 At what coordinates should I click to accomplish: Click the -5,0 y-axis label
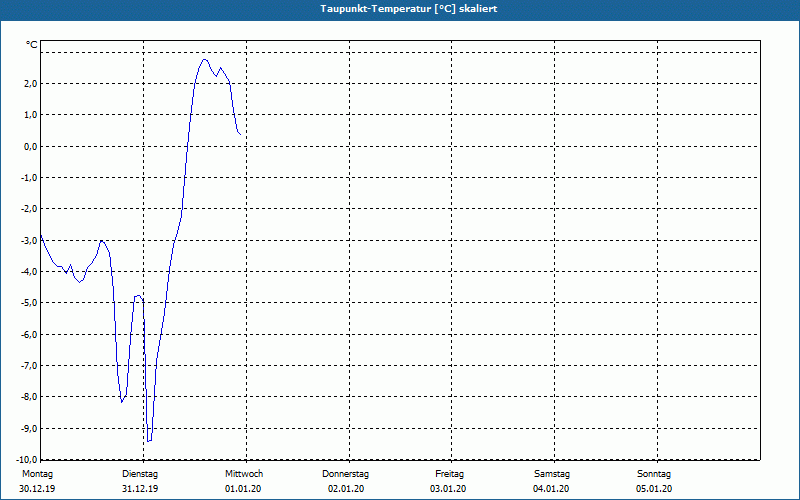tap(29, 303)
